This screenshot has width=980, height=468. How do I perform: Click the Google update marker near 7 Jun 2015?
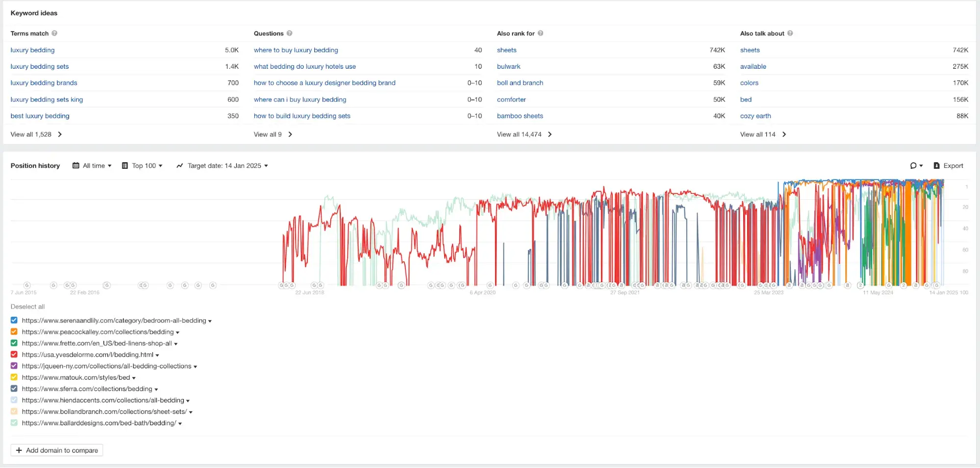pyautogui.click(x=27, y=285)
